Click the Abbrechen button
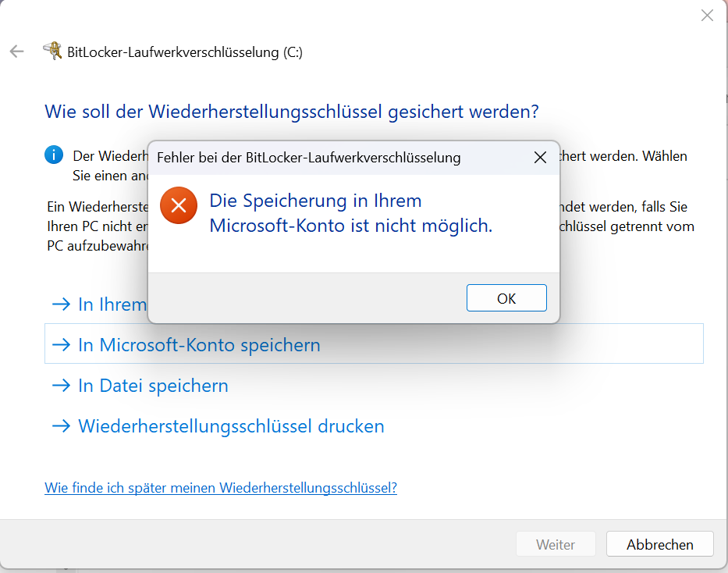Viewport: 728px width, 573px height. 659,545
